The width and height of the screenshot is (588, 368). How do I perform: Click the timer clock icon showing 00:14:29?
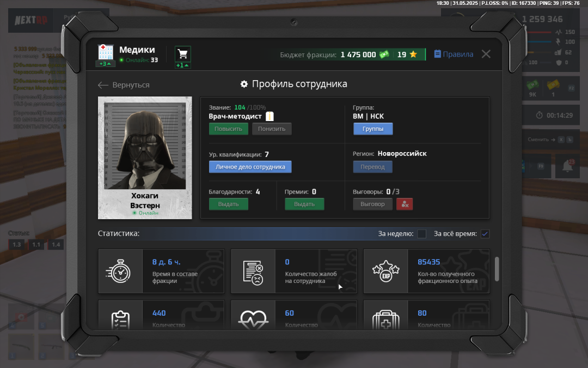(x=539, y=115)
